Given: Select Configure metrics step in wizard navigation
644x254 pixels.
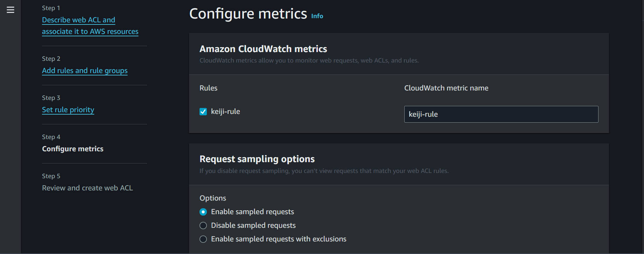Looking at the screenshot, I should [72, 149].
